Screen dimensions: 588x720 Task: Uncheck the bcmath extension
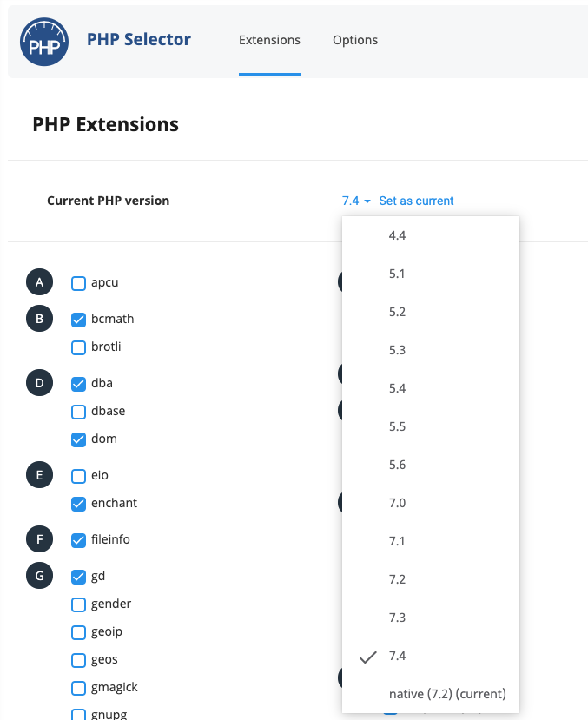point(78,320)
